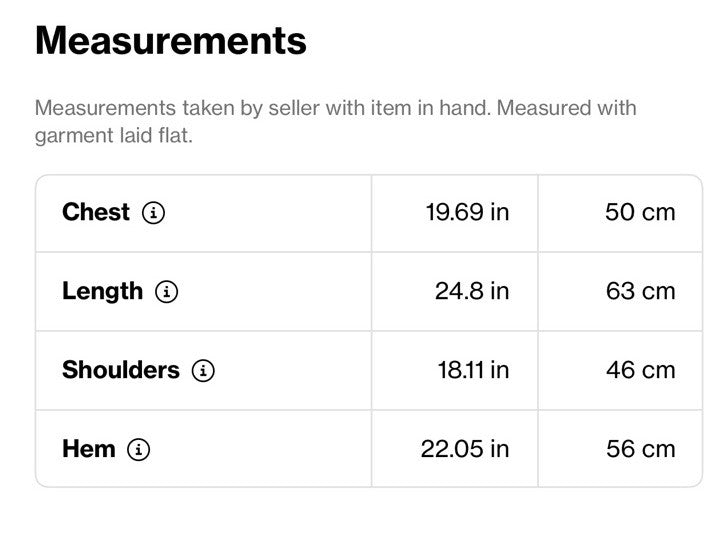Click the 'garment laid flat' text line
This screenshot has width=717, height=533.
[114, 136]
